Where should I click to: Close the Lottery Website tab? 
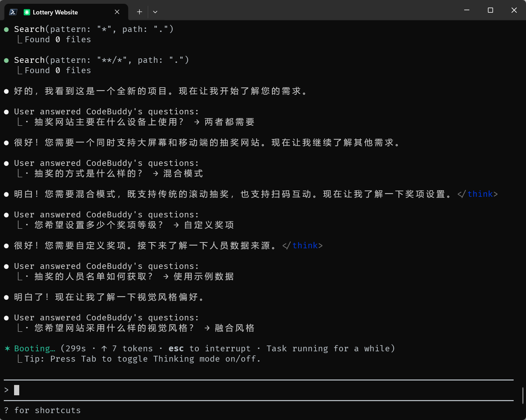point(117,12)
